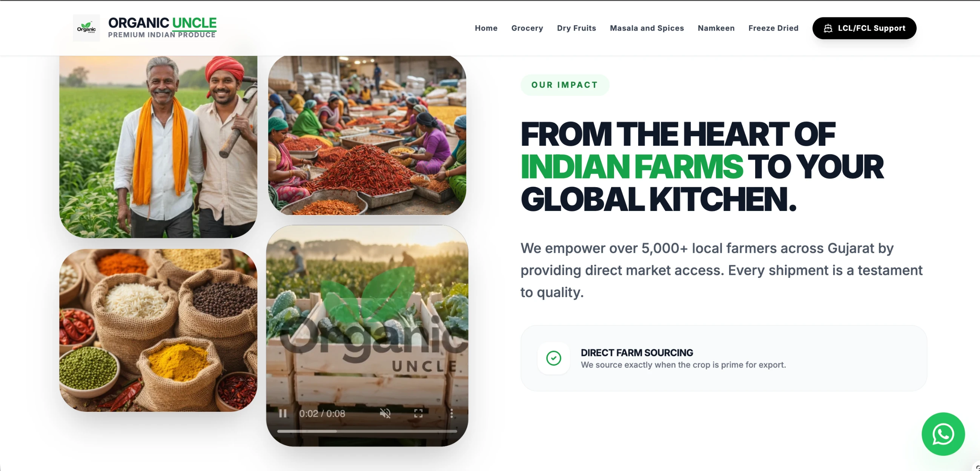The width and height of the screenshot is (980, 471).
Task: Click the LCL/FCL Support button
Action: [x=864, y=28]
